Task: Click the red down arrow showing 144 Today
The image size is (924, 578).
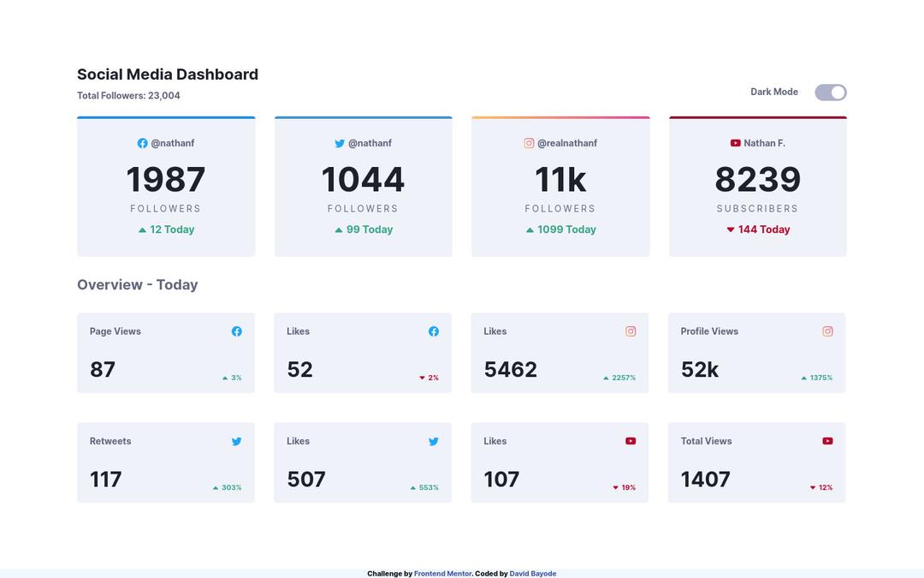Action: 731,229
